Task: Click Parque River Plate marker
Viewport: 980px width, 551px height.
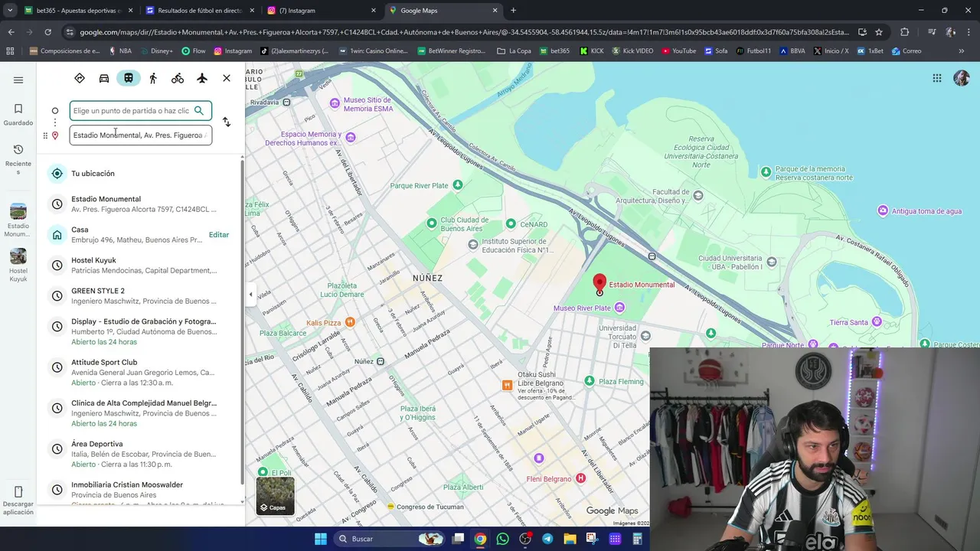Action: click(458, 185)
